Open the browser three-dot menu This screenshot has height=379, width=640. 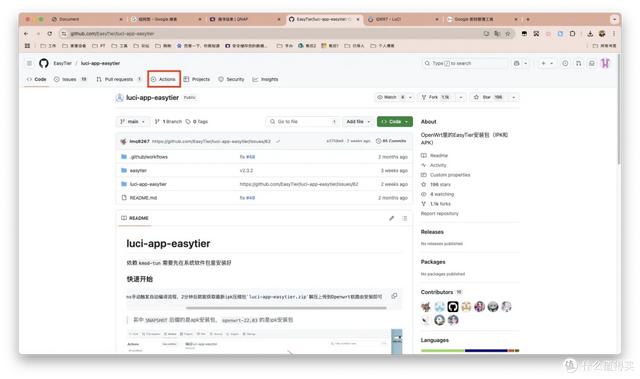614,34
